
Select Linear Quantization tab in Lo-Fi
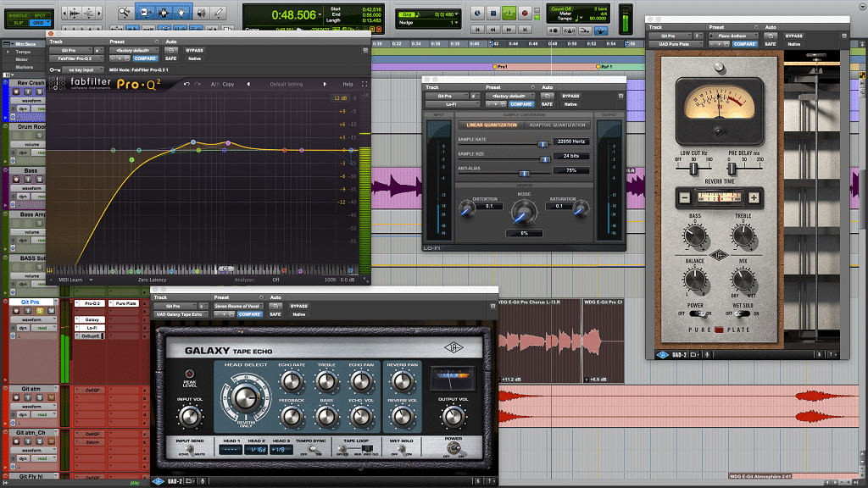pyautogui.click(x=492, y=125)
